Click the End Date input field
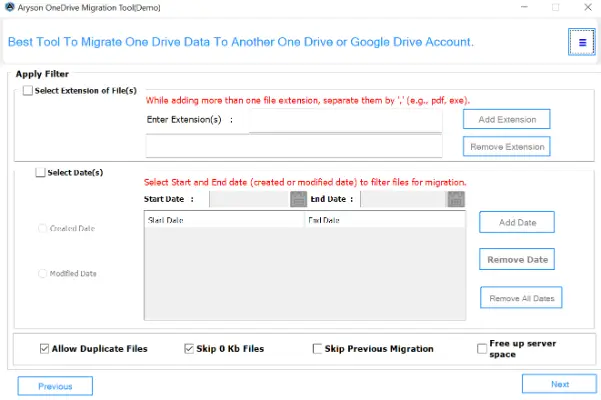The height and width of the screenshot is (400, 601). pyautogui.click(x=404, y=199)
